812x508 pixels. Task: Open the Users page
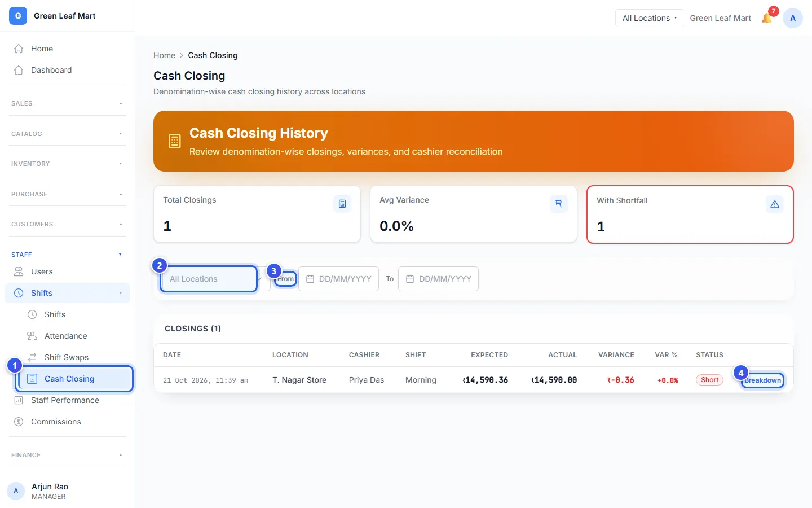(x=67, y=271)
